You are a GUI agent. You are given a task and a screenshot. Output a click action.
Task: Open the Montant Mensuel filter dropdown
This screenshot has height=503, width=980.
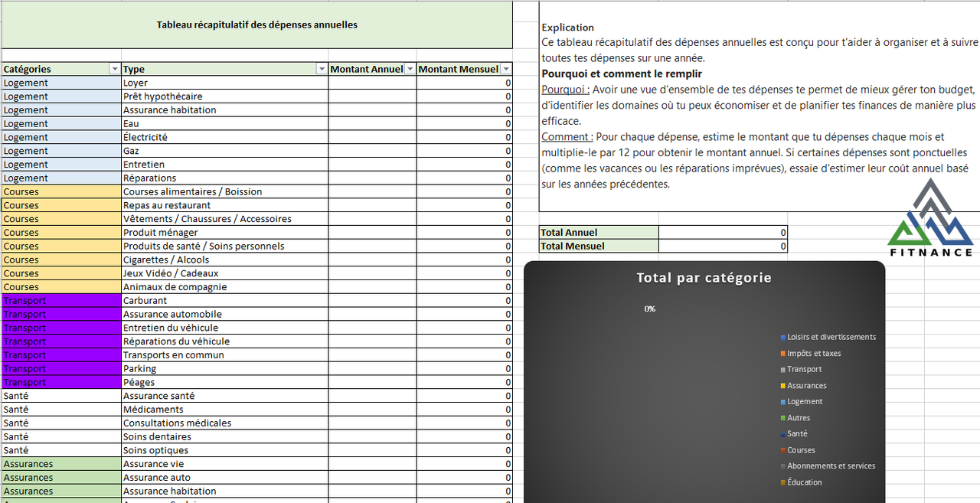click(505, 69)
